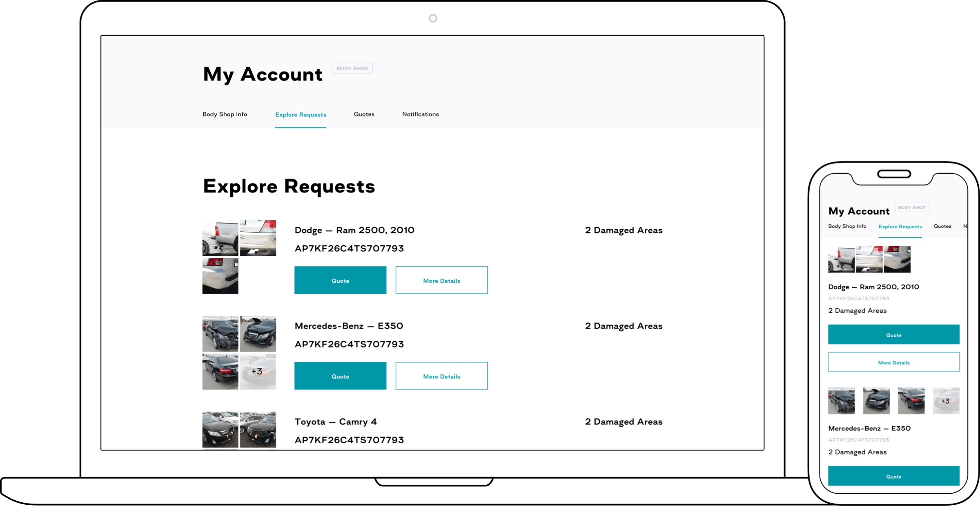Open the Notifications tab on laptop
This screenshot has height=506, width=980.
(x=420, y=114)
